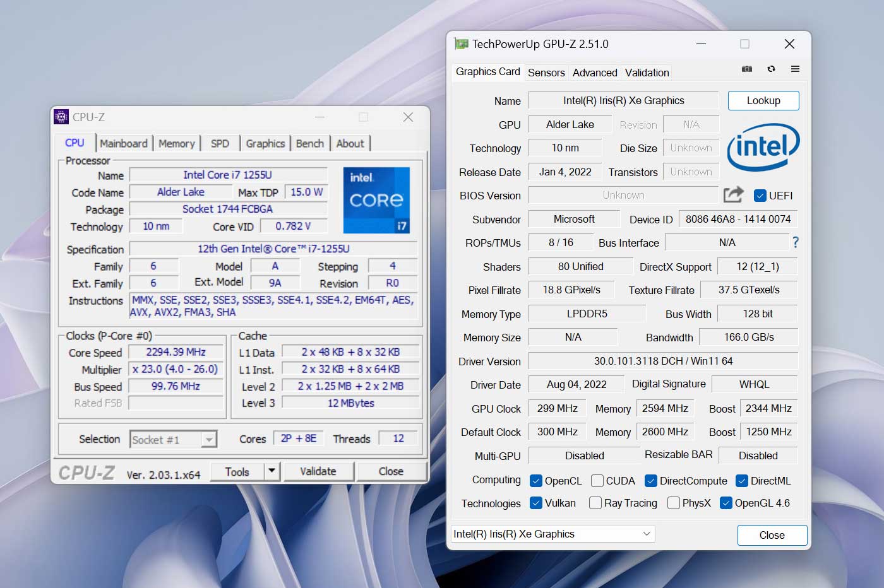Click the CPU-Z title bar app icon
This screenshot has width=884, height=588.
[x=61, y=117]
